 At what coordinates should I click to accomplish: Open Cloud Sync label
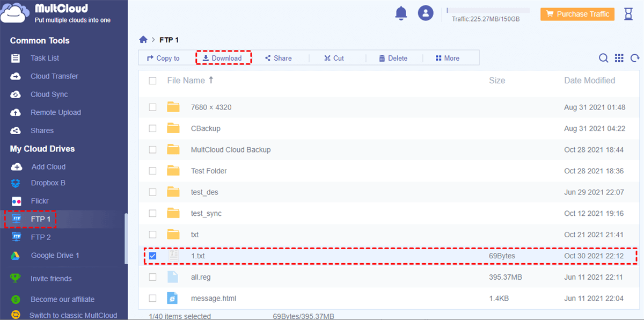pyautogui.click(x=49, y=94)
